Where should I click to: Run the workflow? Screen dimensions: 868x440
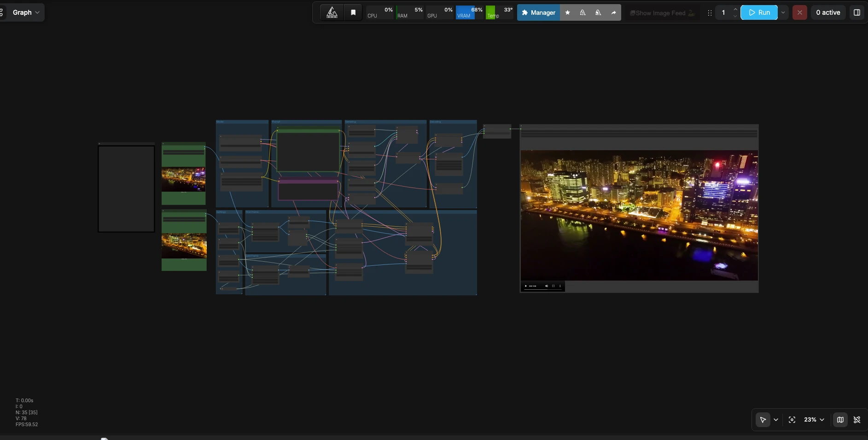pyautogui.click(x=759, y=12)
